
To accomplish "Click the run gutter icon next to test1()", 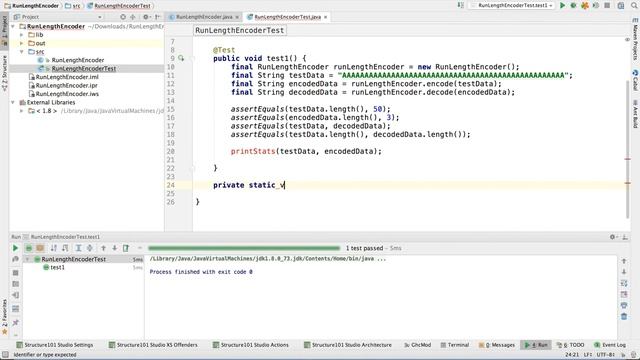I will (181, 58).
